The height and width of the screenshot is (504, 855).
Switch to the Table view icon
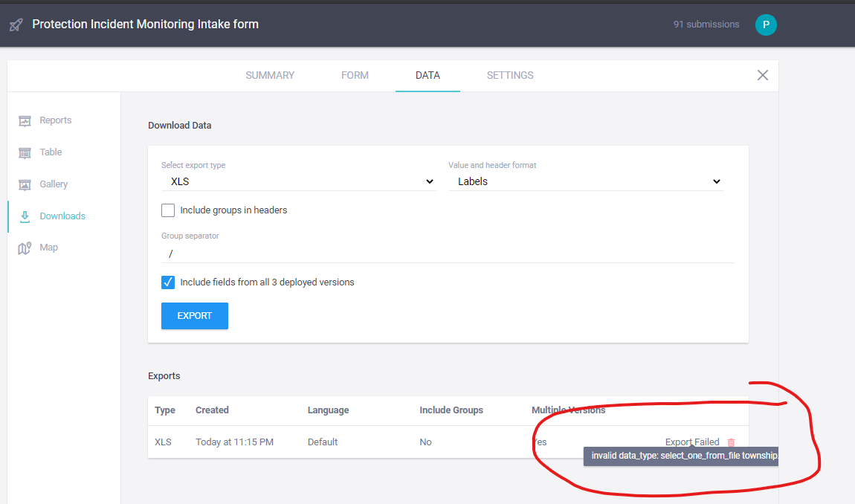coord(26,152)
